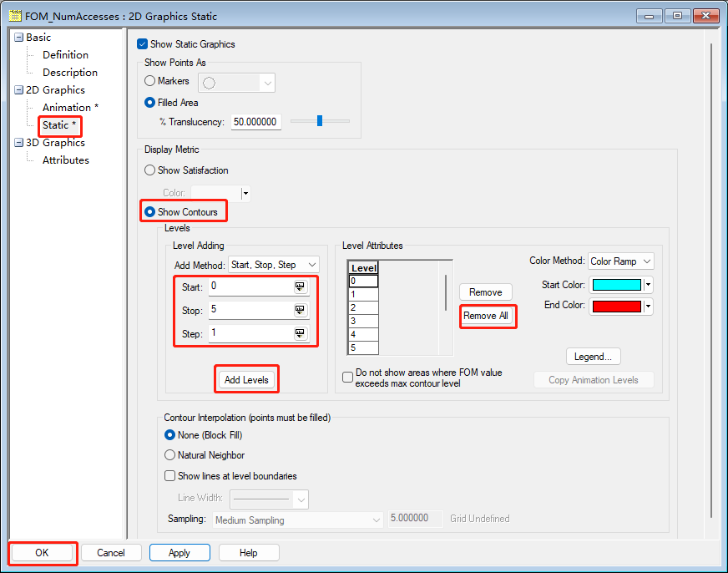The width and height of the screenshot is (728, 573).
Task: Enable Show lines at level boundaries
Action: pyautogui.click(x=170, y=476)
